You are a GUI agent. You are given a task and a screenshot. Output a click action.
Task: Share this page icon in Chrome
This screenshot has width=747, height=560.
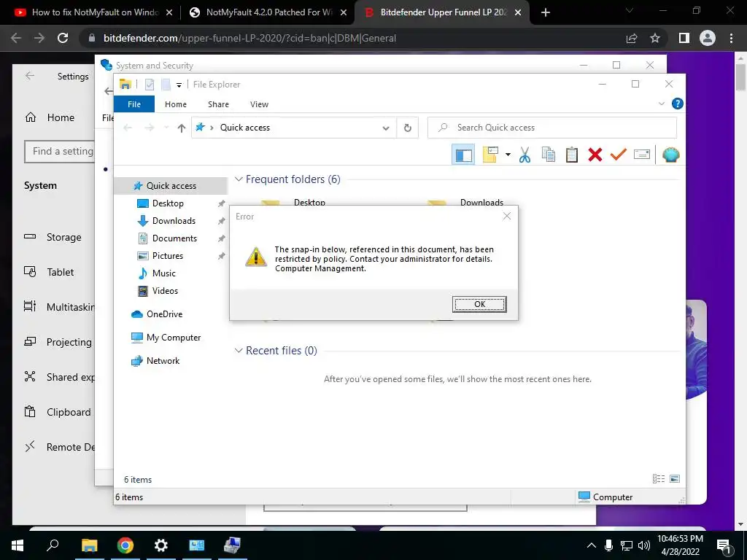(x=632, y=38)
